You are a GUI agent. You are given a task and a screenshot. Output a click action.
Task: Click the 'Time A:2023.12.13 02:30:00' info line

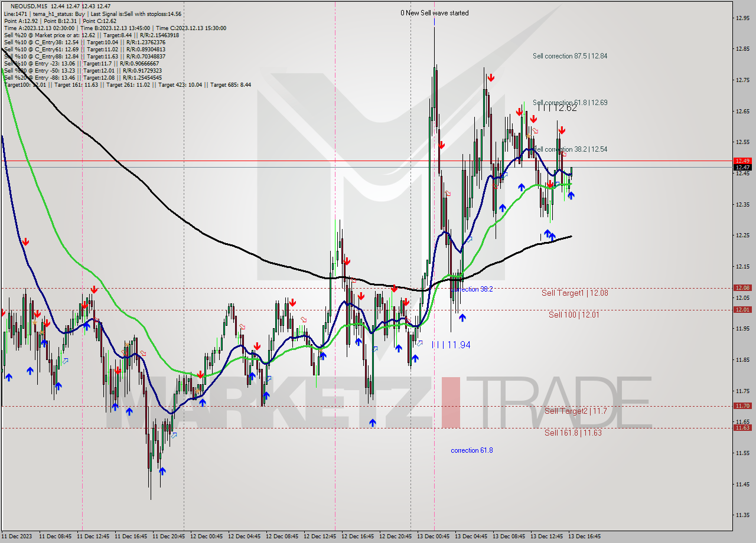pos(115,28)
